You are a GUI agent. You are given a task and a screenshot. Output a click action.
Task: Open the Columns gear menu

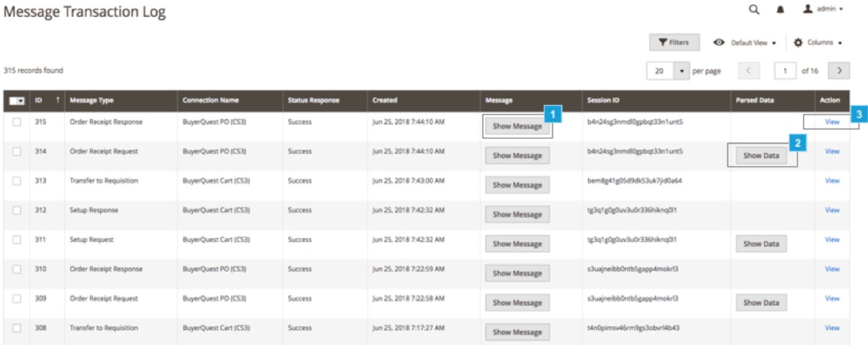(x=817, y=42)
